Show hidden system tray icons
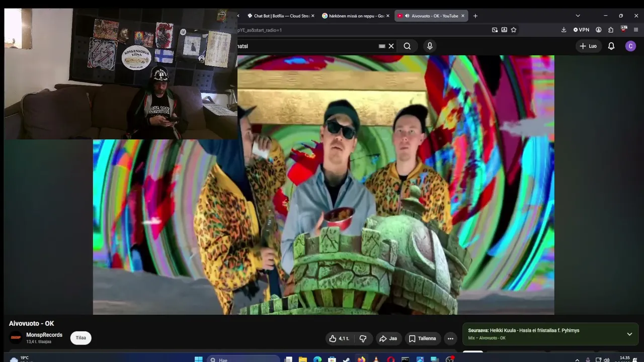The image size is (644, 362). (x=577, y=359)
